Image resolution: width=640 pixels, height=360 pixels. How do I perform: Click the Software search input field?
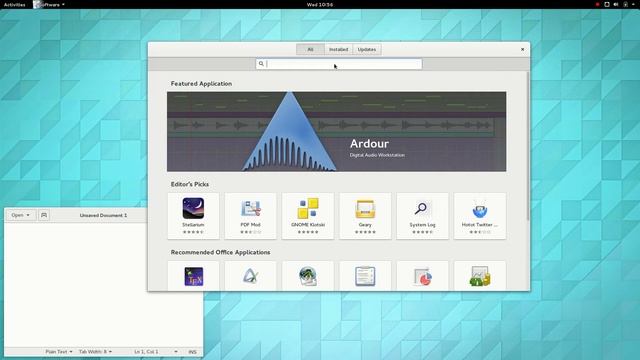pos(339,64)
